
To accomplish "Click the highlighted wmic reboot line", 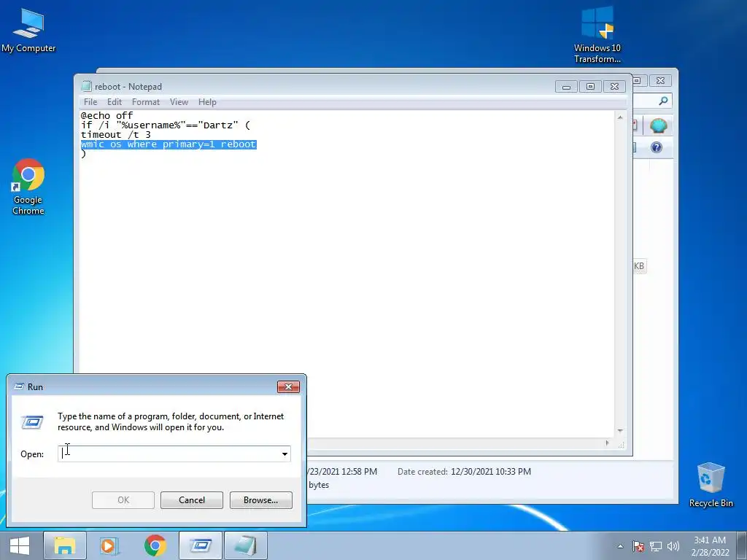I will 169,144.
